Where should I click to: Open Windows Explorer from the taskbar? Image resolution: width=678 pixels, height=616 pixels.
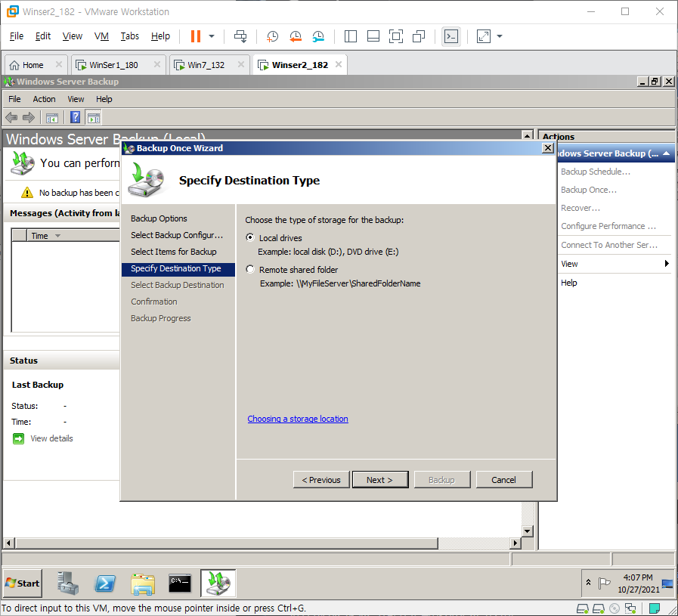point(143,583)
